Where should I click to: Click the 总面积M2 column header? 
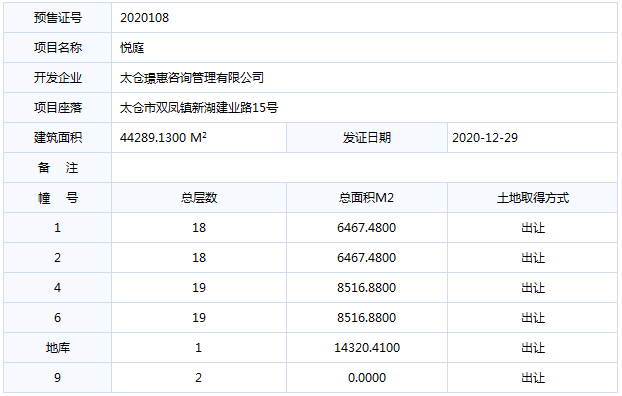click(x=367, y=198)
